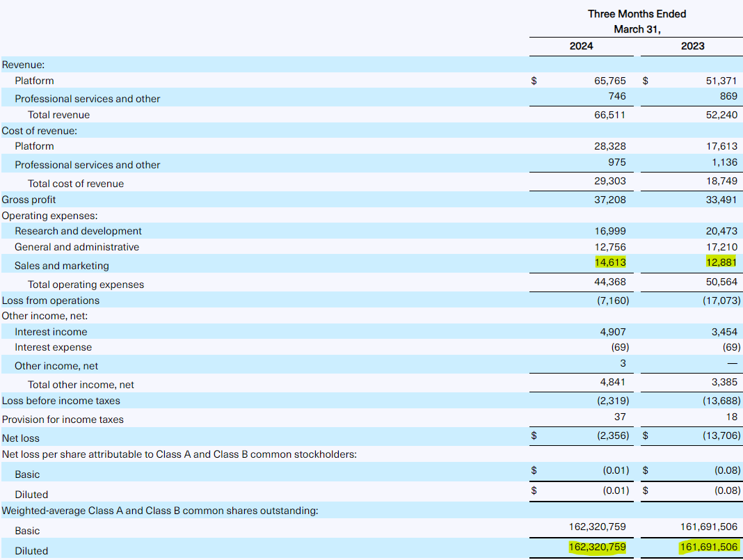Select 2023 Platform revenue value 51,371
Screen dimensions: 743x560
(721, 81)
